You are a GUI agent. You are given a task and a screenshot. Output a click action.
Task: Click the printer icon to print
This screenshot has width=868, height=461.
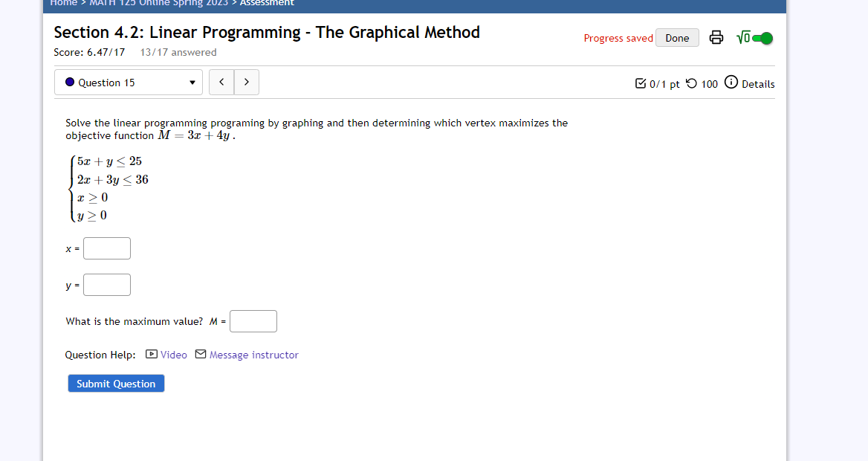(716, 37)
